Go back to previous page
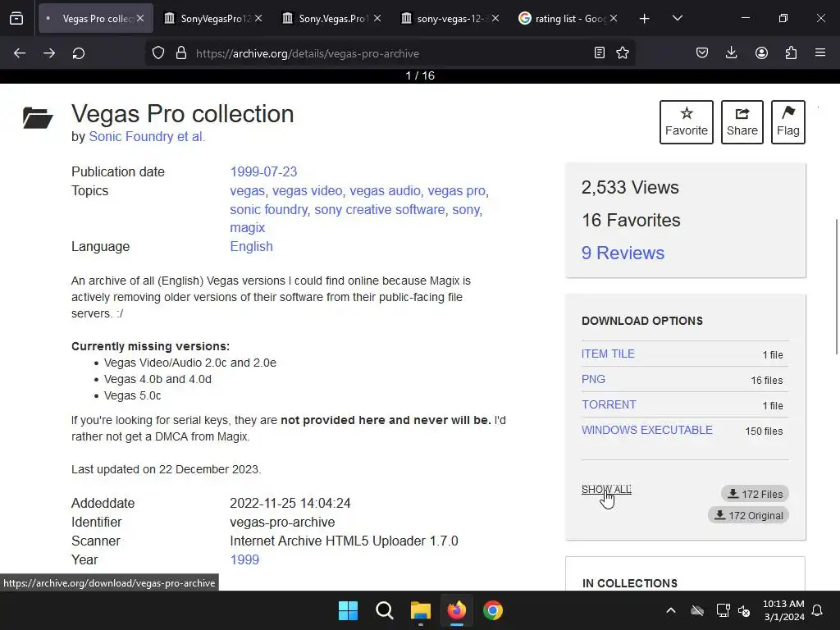 point(20,53)
